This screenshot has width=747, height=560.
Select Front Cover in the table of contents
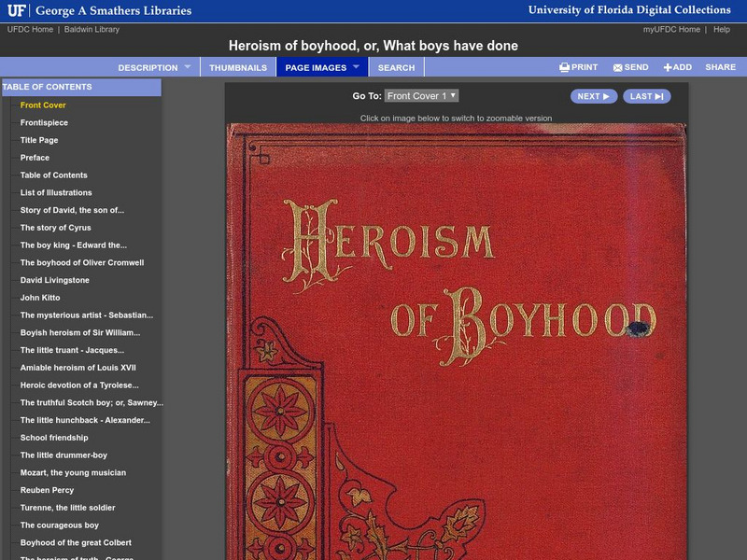pos(45,105)
